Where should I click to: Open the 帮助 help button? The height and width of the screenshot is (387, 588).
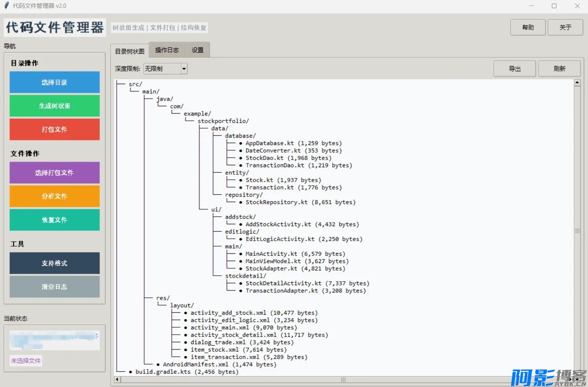pyautogui.click(x=528, y=28)
